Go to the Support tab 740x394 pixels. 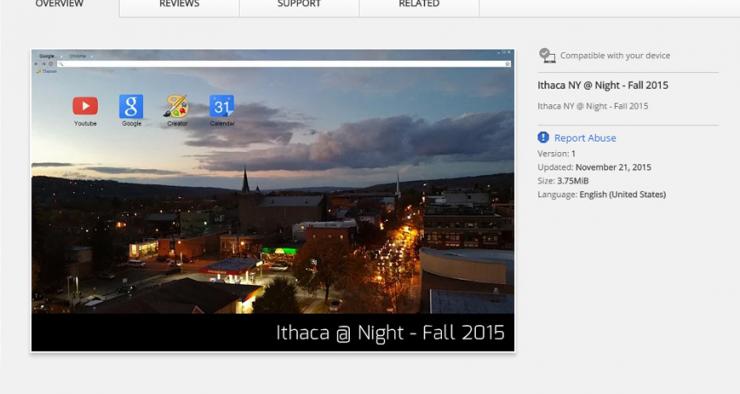299,5
